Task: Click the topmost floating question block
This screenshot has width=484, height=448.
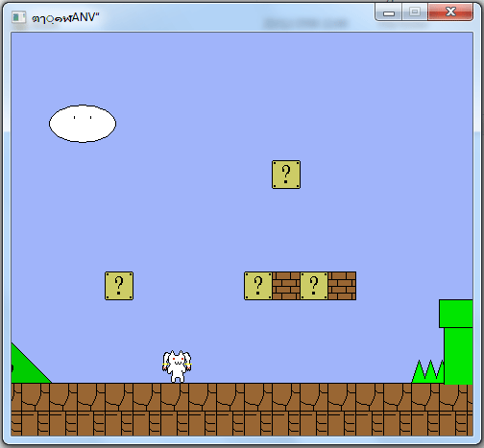Action: pos(286,175)
